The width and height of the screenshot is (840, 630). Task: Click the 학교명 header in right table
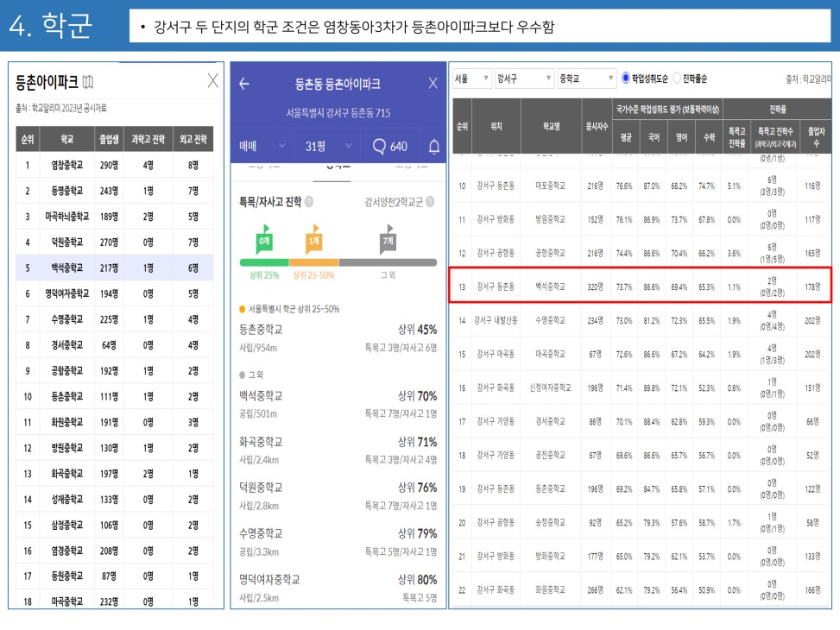tap(552, 126)
